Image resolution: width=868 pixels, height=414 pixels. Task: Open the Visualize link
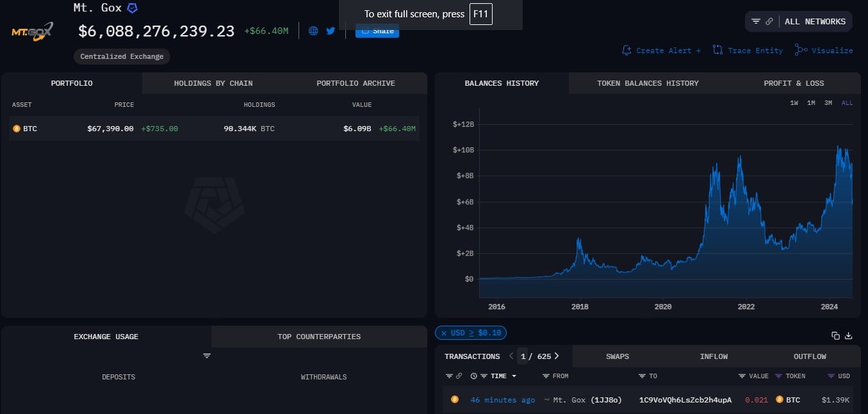pos(824,51)
